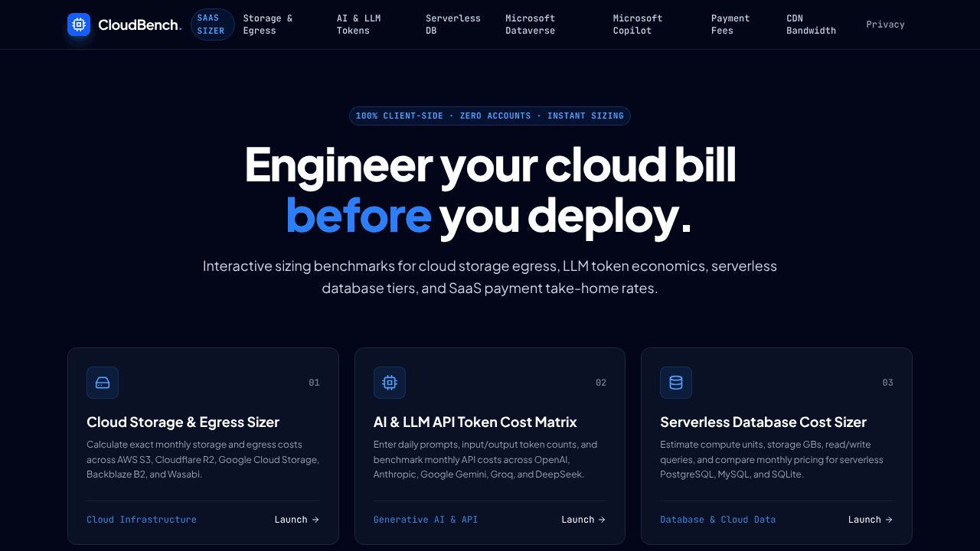Viewport: 980px width, 551px height.
Task: Click the "Interactive sizing benchmarks" subtitle paragraph
Action: [490, 277]
